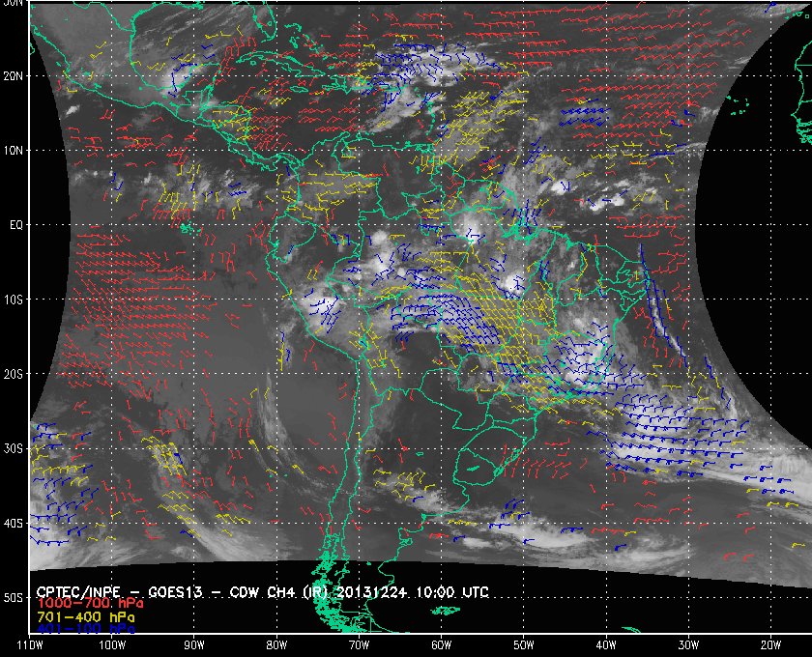Select the 30S latitude label
The height and width of the screenshot is (657, 812).
(x=13, y=448)
